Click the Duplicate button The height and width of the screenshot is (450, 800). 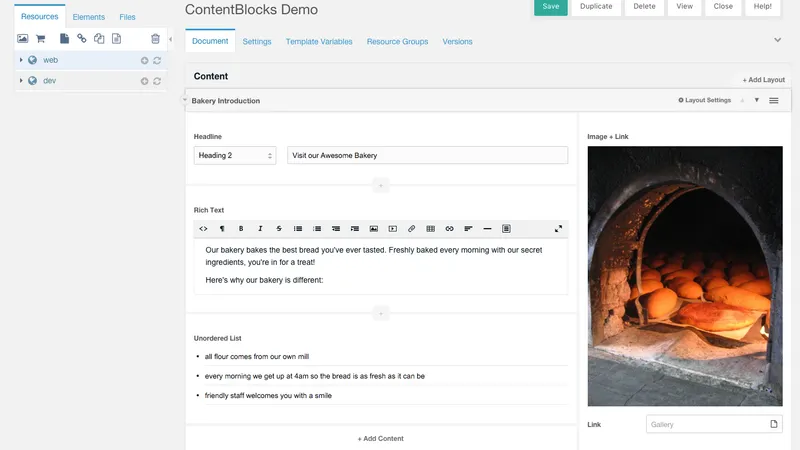[596, 7]
